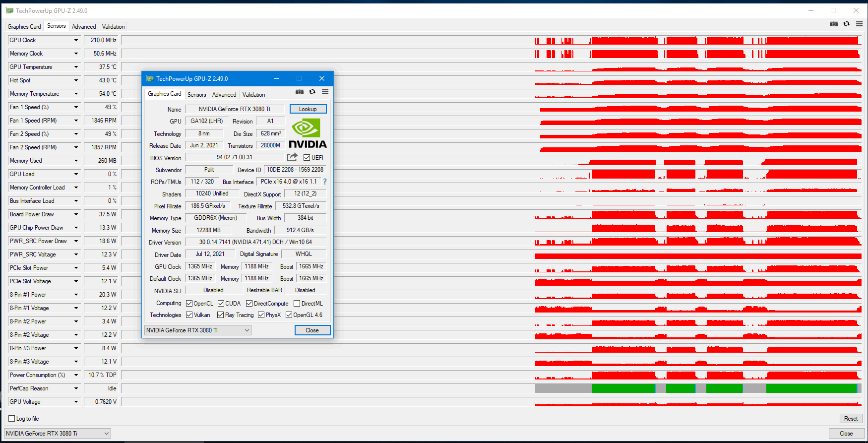The image size is (868, 443).
Task: Switch to the Sensors tab in the small dialog
Action: coord(196,95)
